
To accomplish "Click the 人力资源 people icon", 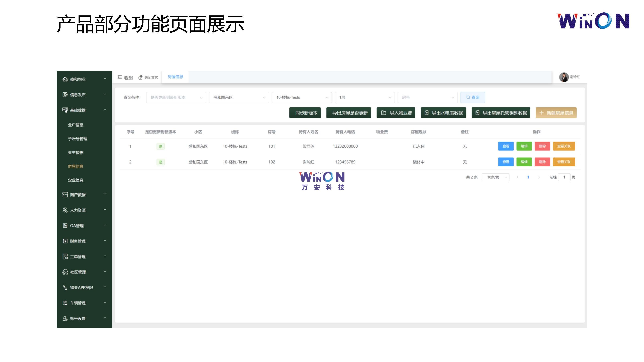I will (65, 210).
